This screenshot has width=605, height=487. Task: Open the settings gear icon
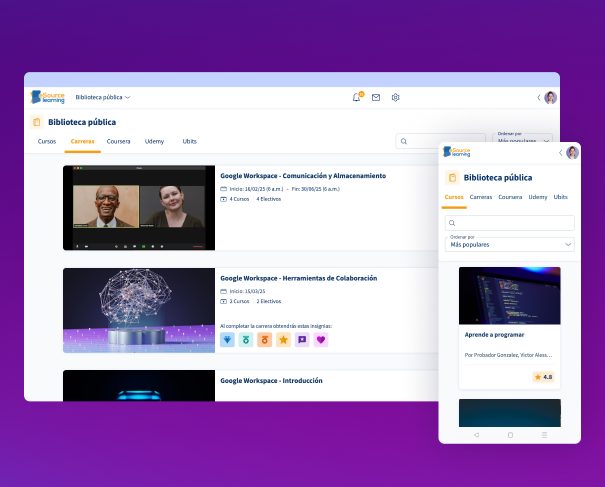395,98
